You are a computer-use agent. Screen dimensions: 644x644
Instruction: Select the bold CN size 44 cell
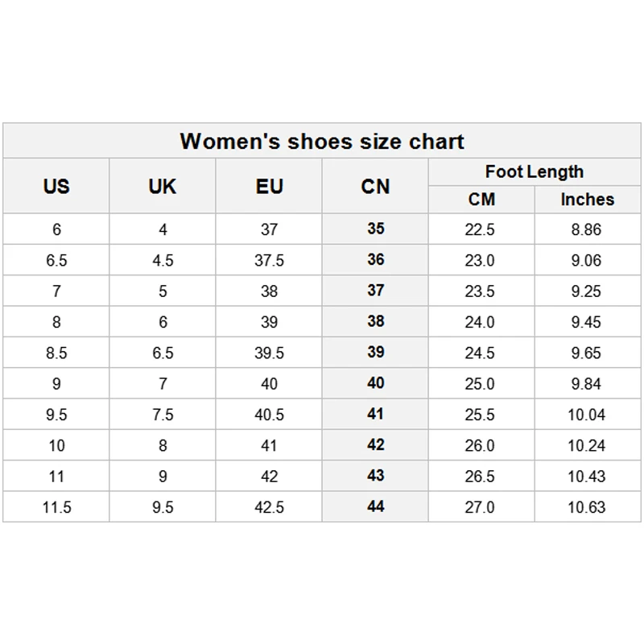pyautogui.click(x=376, y=506)
